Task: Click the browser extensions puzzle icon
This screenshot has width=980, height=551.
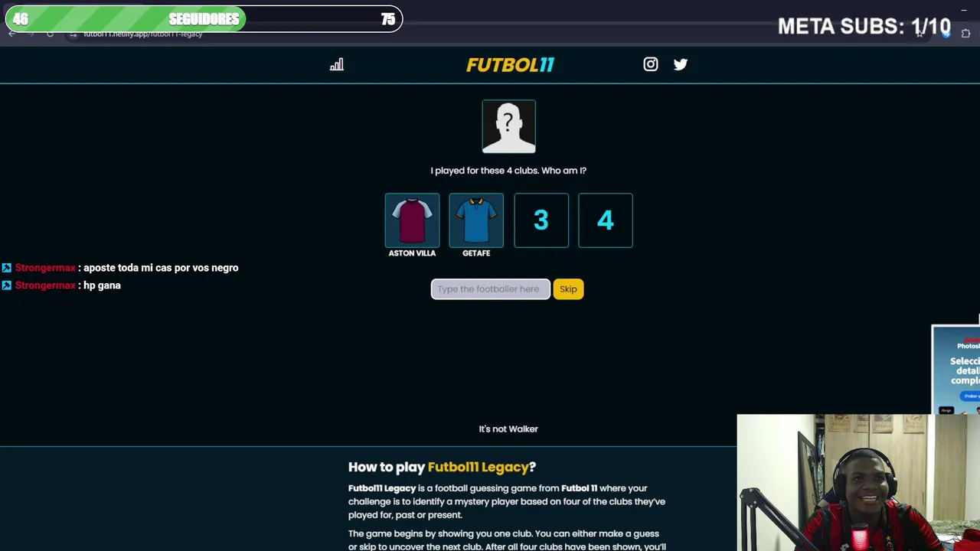Action: click(x=965, y=34)
